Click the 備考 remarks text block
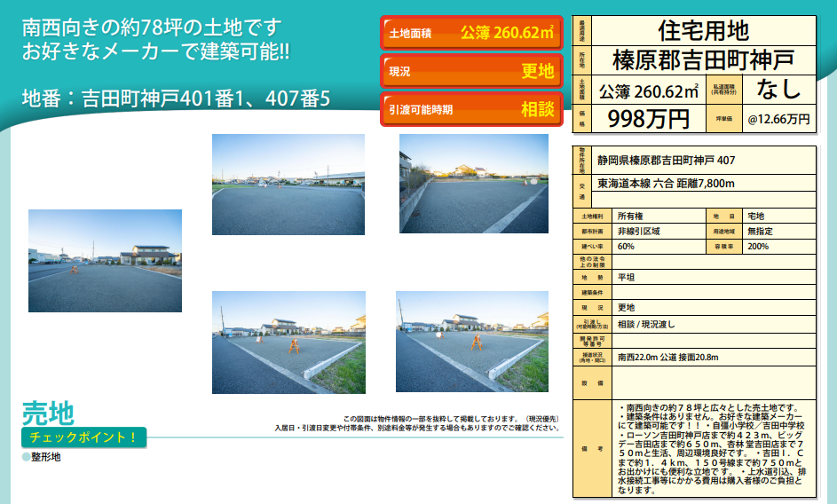837x504 pixels. tap(713, 448)
